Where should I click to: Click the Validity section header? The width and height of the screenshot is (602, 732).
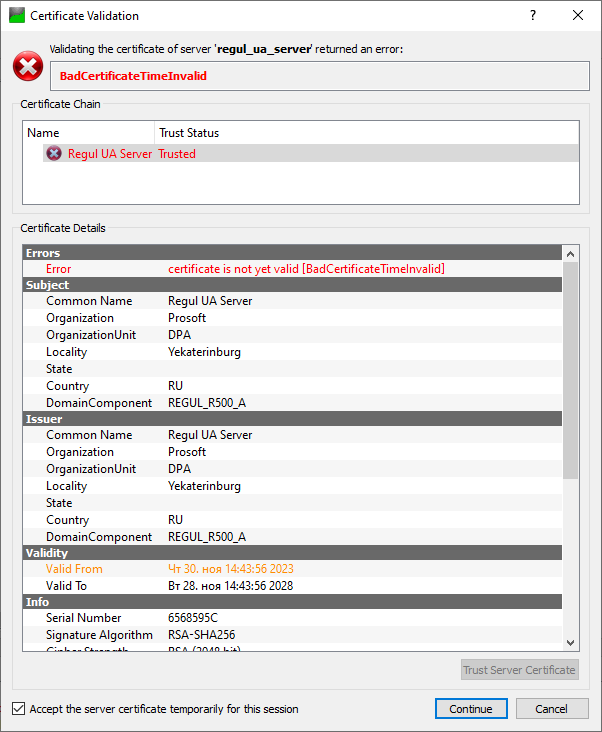tap(292, 552)
